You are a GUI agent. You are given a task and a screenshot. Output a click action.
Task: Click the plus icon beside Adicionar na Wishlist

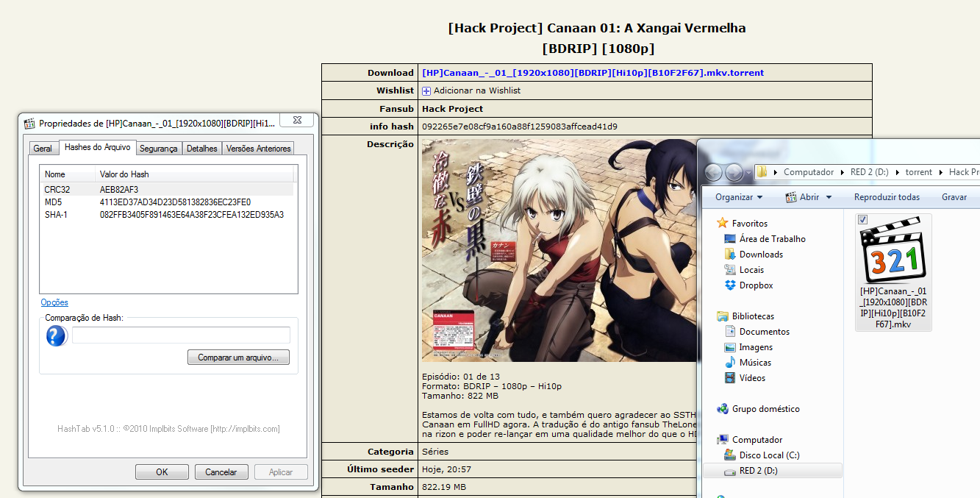pyautogui.click(x=426, y=90)
